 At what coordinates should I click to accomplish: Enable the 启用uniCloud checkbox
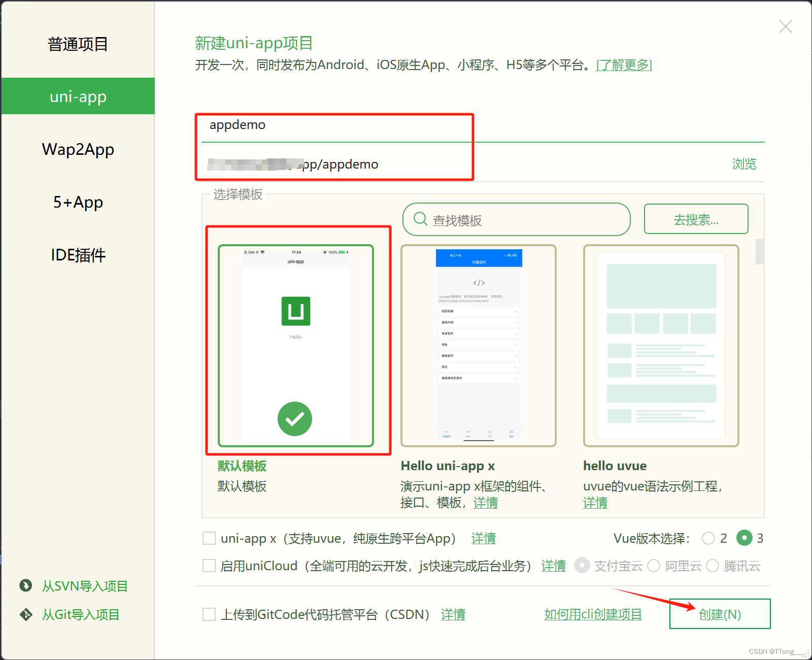pyautogui.click(x=209, y=566)
